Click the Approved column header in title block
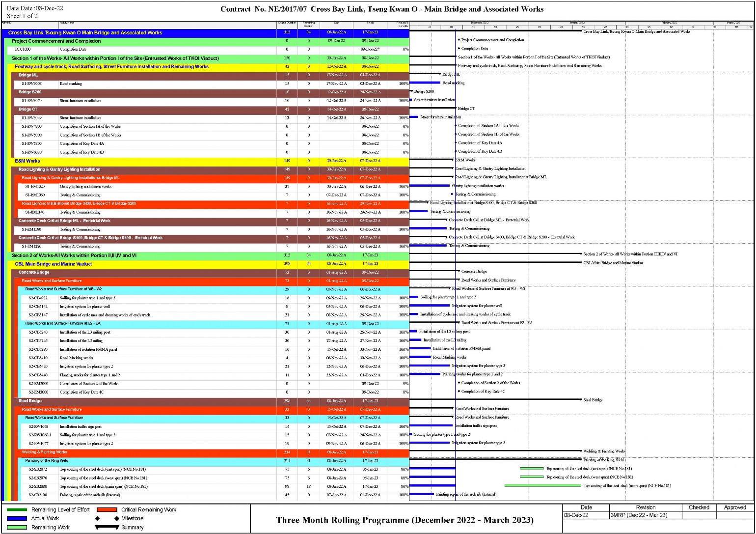The height and width of the screenshot is (534, 756). coord(735,507)
